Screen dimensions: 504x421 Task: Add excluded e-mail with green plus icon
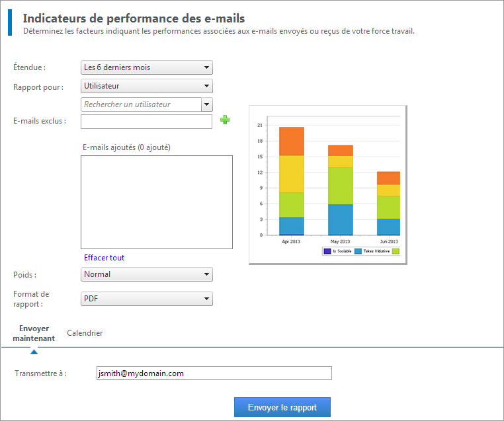click(x=225, y=120)
